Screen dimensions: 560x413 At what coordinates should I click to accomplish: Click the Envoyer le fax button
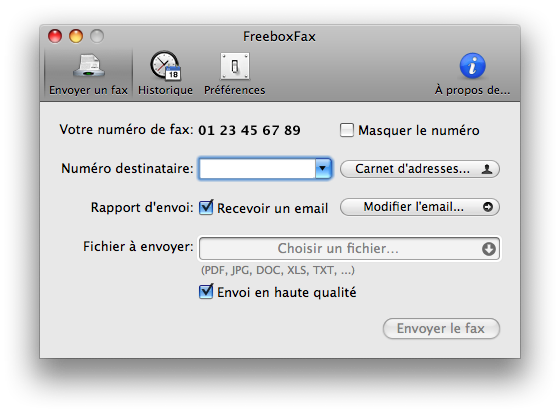(x=441, y=328)
